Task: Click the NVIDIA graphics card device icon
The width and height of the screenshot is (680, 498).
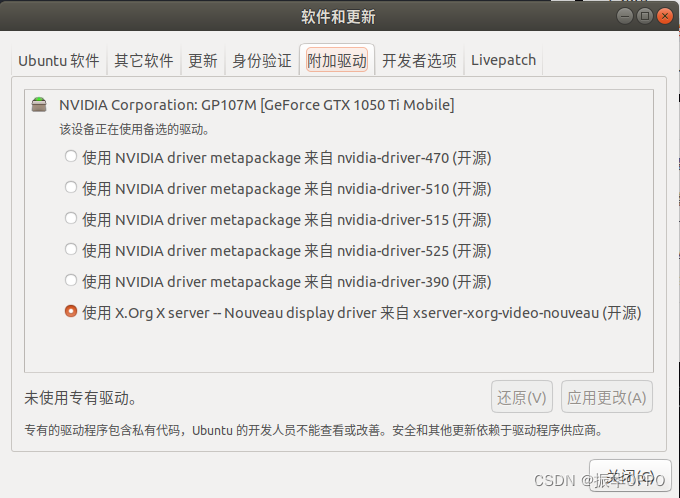Action: pos(39,105)
